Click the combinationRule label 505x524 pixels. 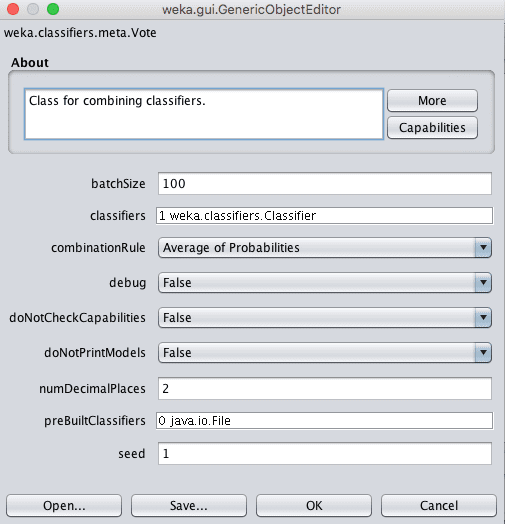(x=98, y=248)
